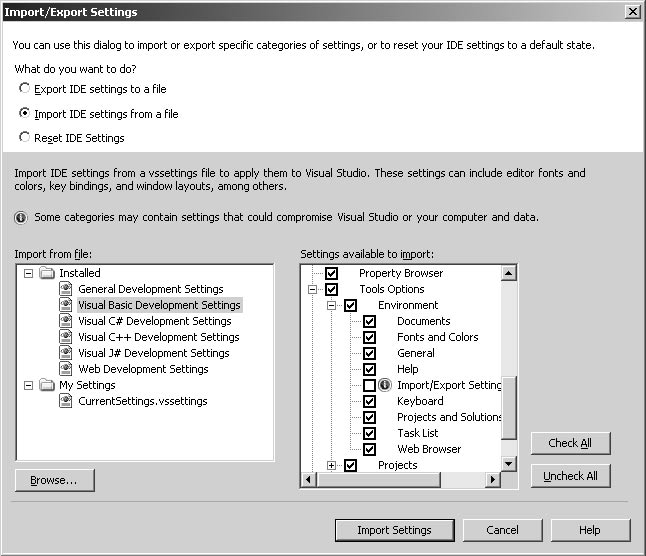This screenshot has height=556, width=646.
Task: Click the horizontal scroll left arrow
Action: (309, 480)
